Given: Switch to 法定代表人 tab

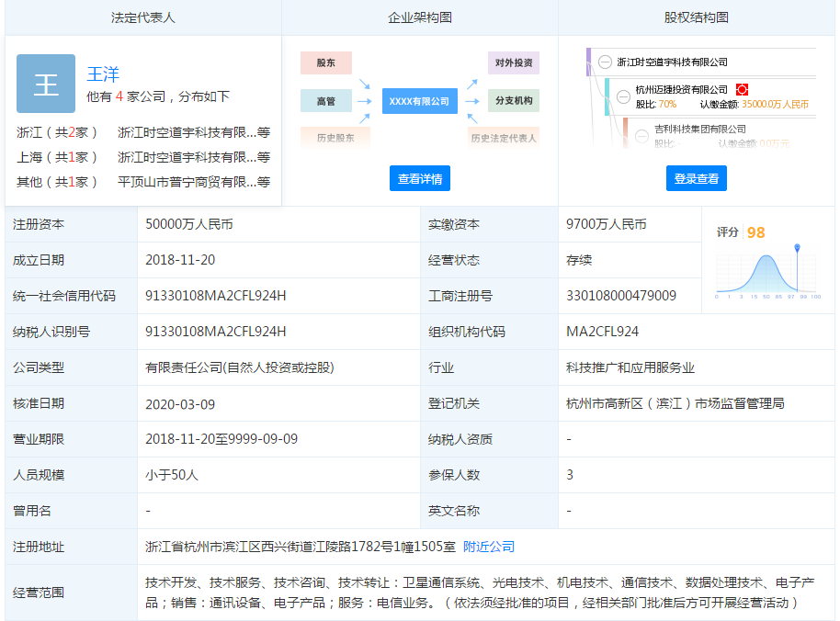Looking at the screenshot, I should [x=143, y=17].
